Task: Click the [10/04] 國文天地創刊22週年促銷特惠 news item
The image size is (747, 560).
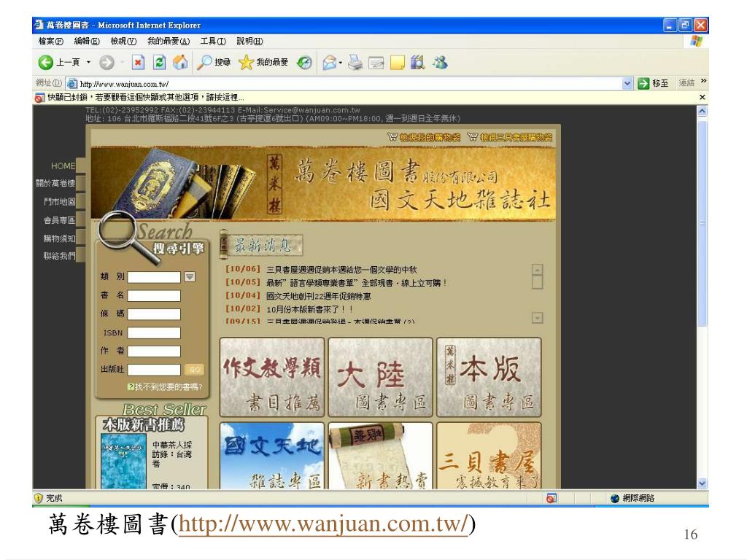Action: pos(298,296)
